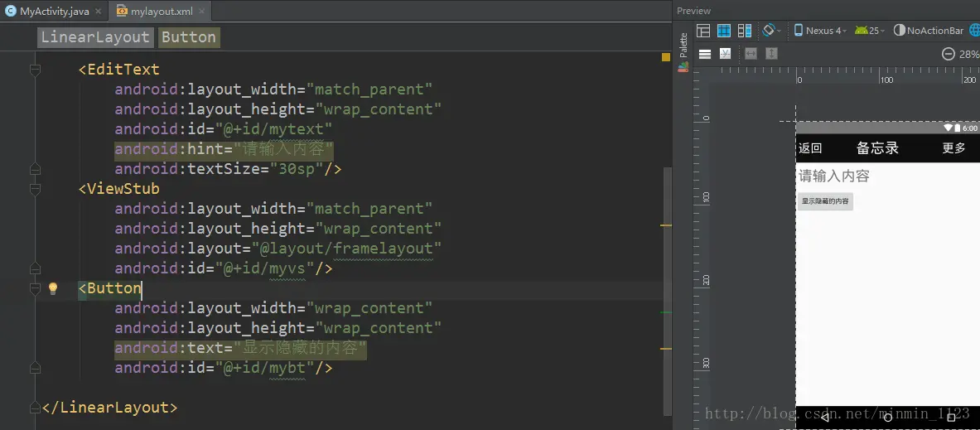Screen dimensions: 980x430
Task: Click the hint value "请输入内容" in code
Action: (x=283, y=149)
